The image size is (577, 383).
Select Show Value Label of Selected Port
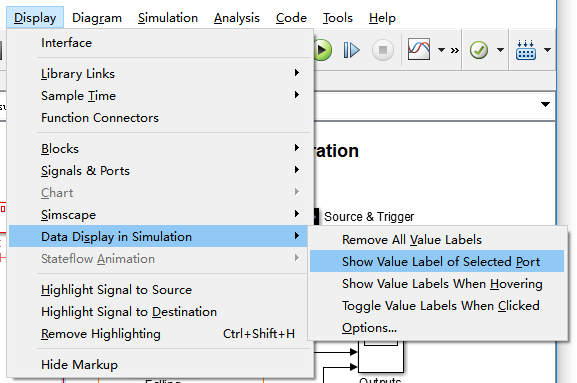(437, 262)
